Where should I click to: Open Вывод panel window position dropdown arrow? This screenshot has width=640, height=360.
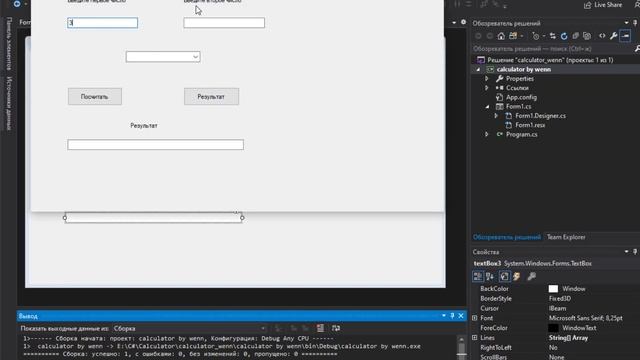click(444, 316)
